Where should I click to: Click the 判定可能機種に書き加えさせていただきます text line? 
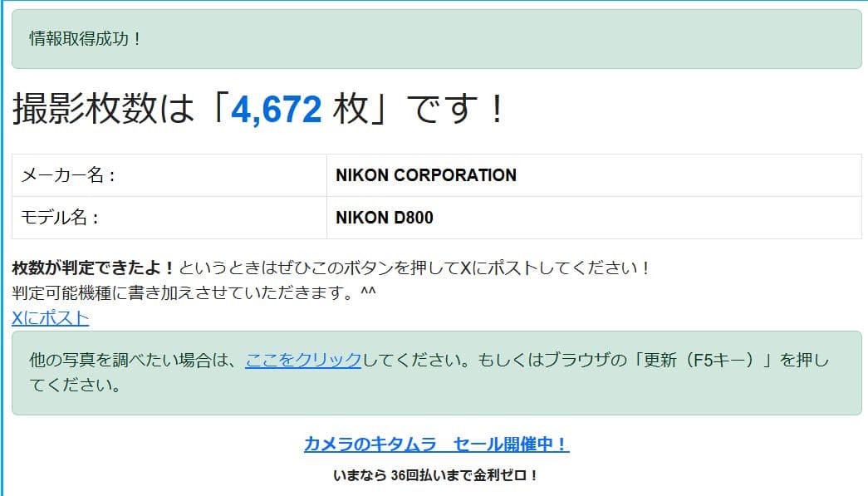[194, 292]
